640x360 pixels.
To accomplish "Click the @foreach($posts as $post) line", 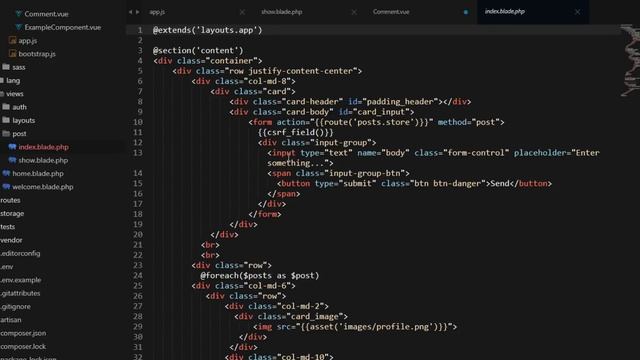I will pos(260,276).
